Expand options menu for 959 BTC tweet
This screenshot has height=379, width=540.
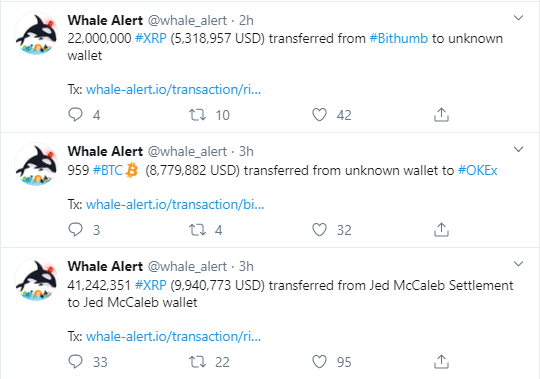(518, 149)
